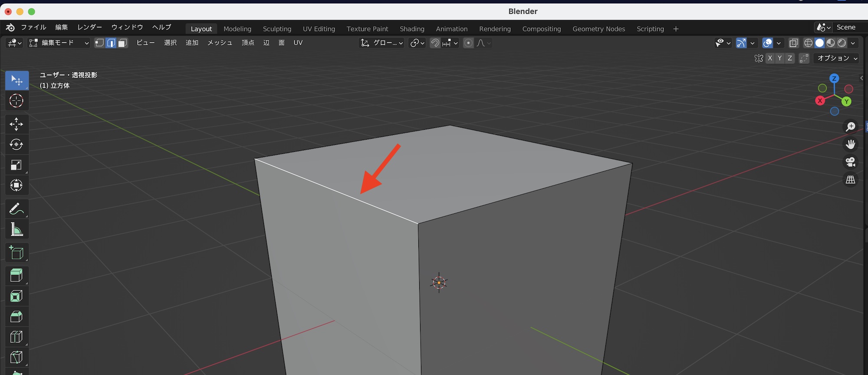
Task: Select the Move tool in toolbar
Action: [x=16, y=124]
